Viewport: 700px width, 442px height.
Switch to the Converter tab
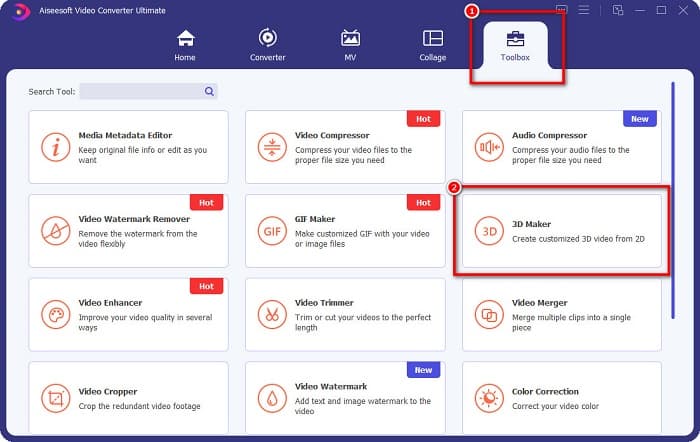267,45
